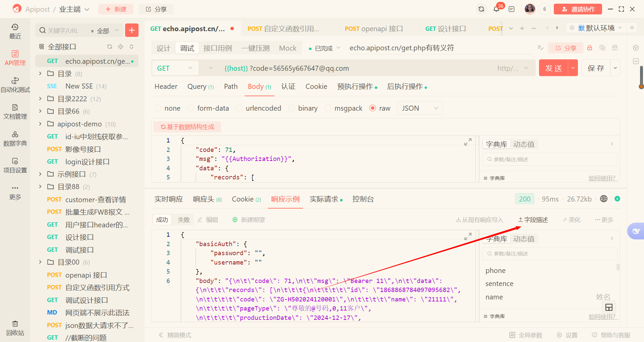Switch to 成功 response example

point(162,220)
